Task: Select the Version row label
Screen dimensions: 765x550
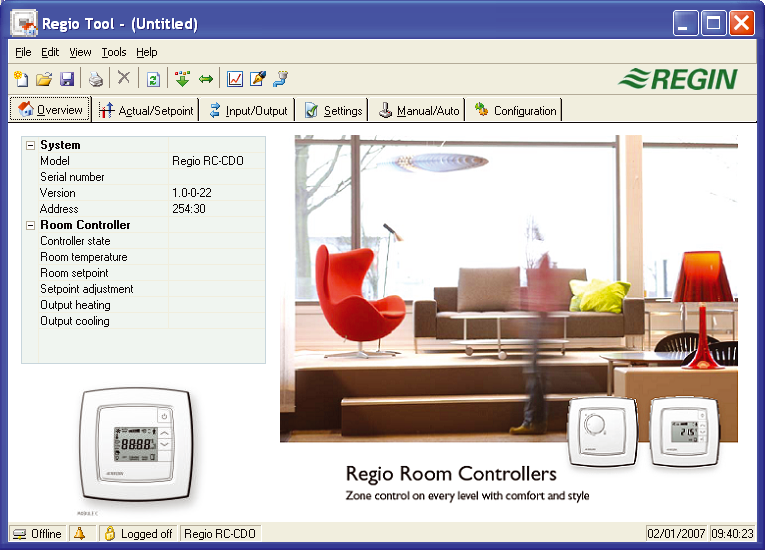Action: click(58, 193)
